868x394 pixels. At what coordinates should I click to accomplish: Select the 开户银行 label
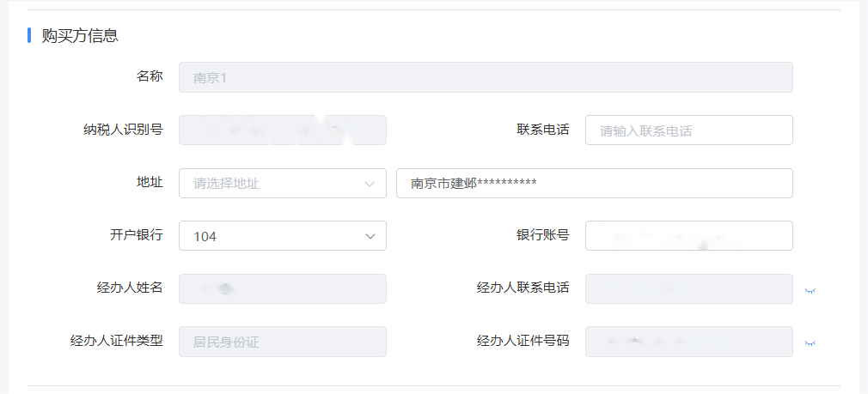point(130,235)
